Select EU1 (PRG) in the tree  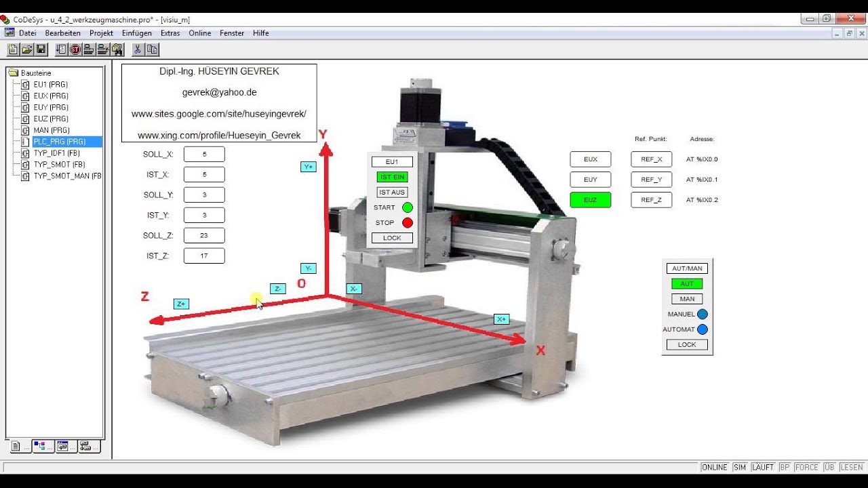coord(51,85)
